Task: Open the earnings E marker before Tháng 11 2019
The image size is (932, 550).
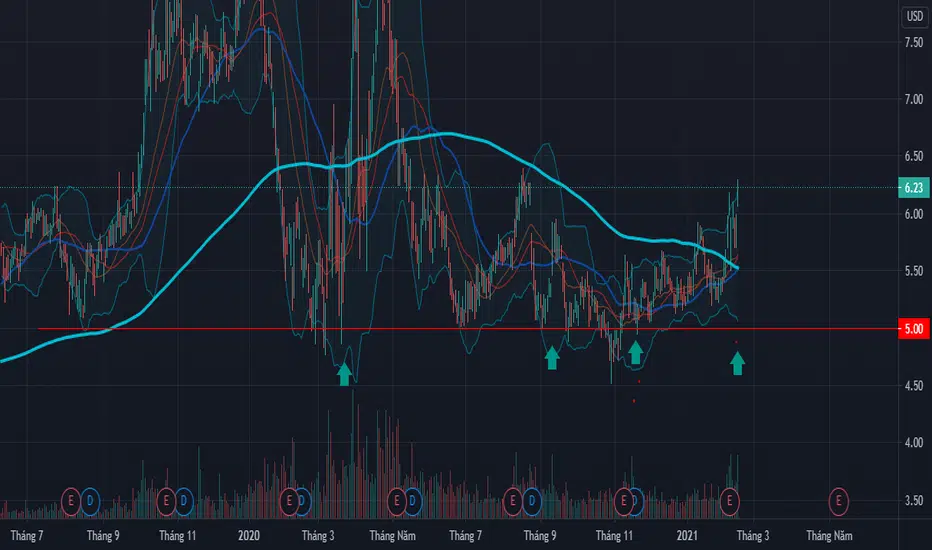Action: point(166,501)
